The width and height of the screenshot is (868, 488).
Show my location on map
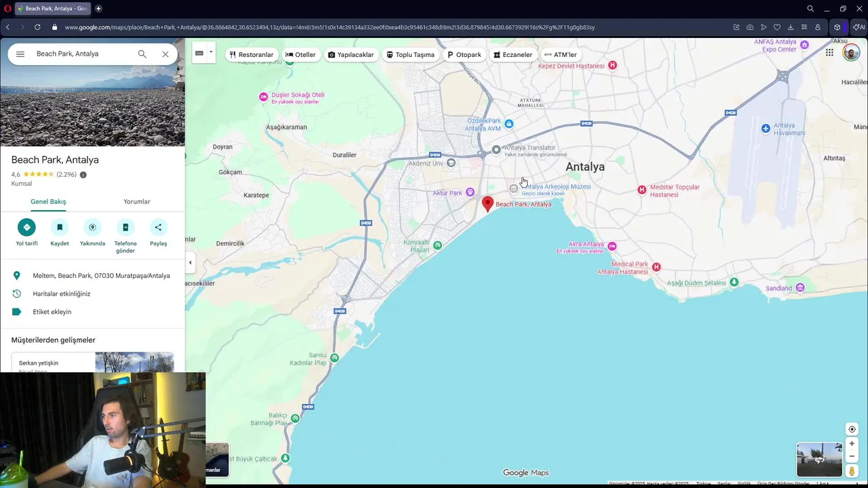tap(852, 429)
